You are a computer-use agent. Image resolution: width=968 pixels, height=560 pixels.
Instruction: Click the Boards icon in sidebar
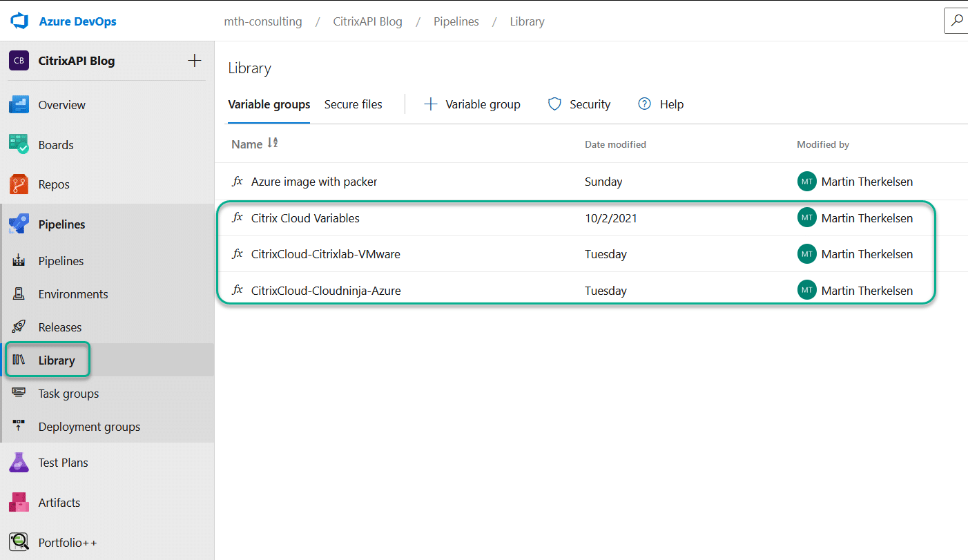click(19, 145)
